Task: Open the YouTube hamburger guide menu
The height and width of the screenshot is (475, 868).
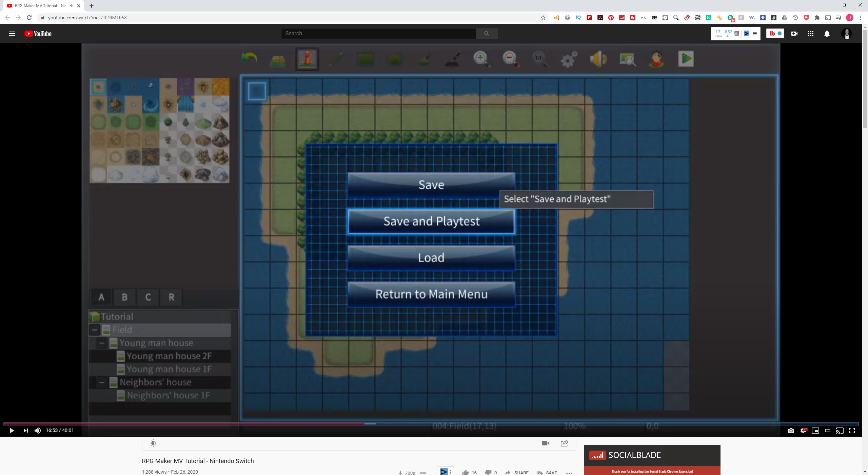Action: coord(12,34)
